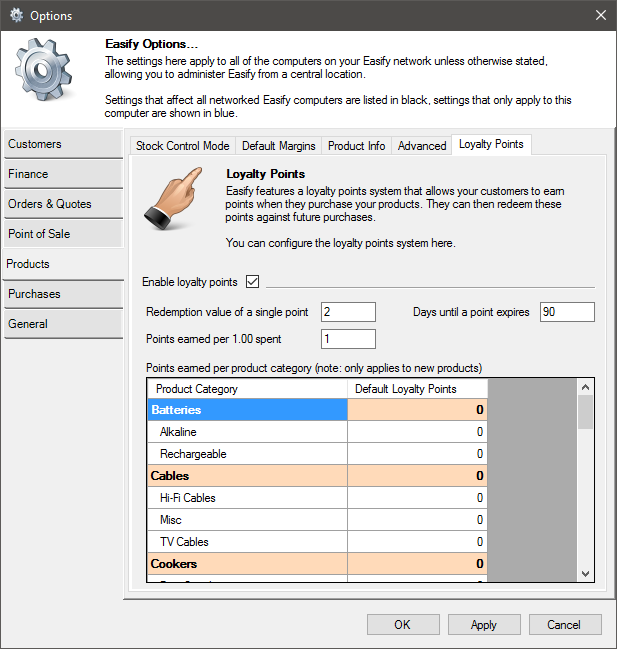This screenshot has height=649, width=617.
Task: Click the category list scroll up arrow
Action: point(585,387)
